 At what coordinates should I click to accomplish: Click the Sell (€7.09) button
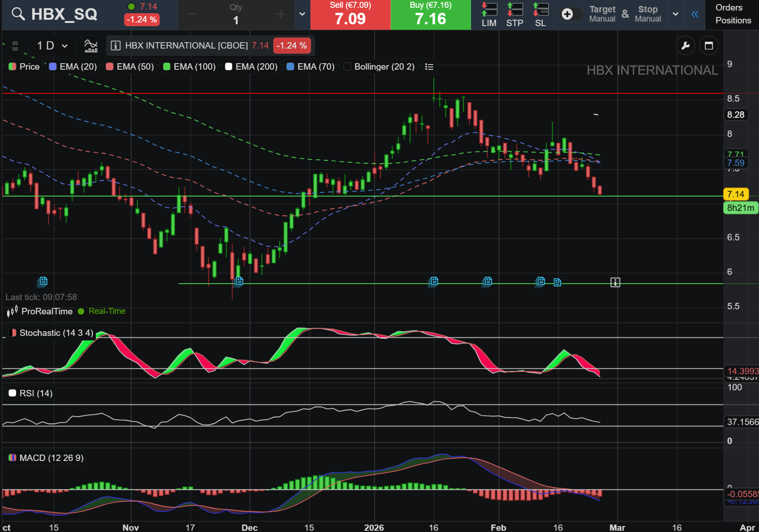pyautogui.click(x=350, y=15)
